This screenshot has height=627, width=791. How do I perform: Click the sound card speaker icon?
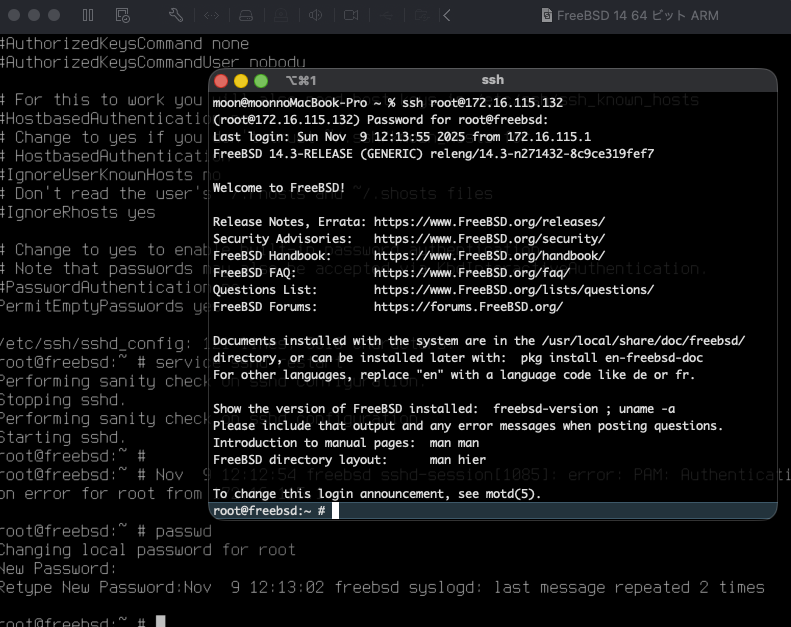tap(316, 16)
